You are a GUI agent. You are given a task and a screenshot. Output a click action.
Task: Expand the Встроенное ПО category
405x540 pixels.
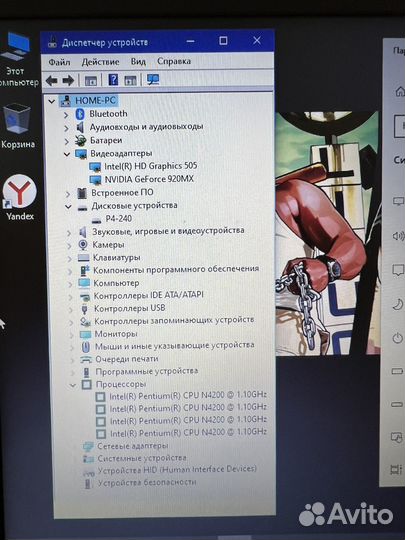68,194
